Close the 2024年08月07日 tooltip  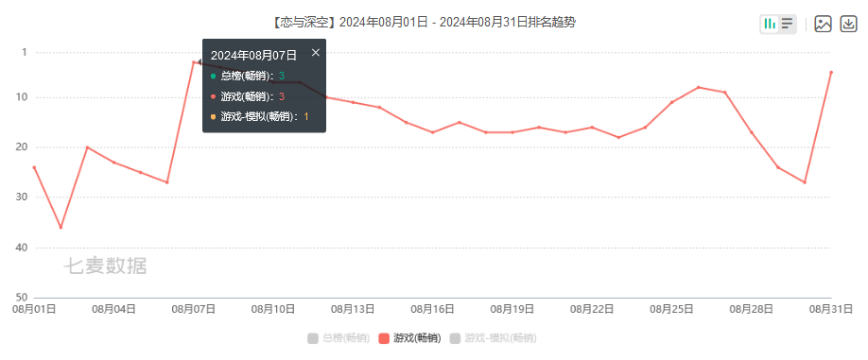(x=316, y=53)
